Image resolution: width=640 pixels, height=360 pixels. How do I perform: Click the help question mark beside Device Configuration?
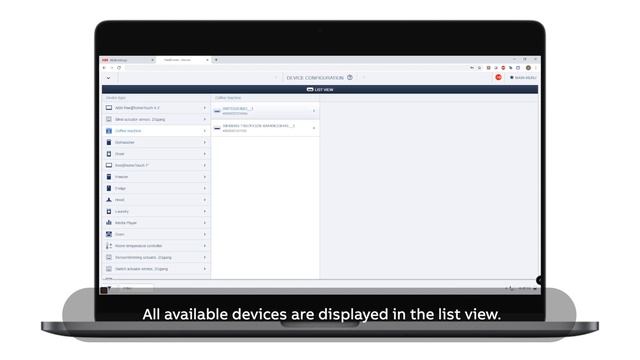tap(350, 78)
